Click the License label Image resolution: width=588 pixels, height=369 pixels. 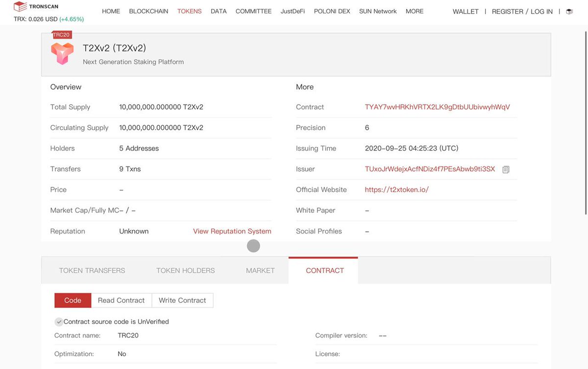tap(328, 354)
